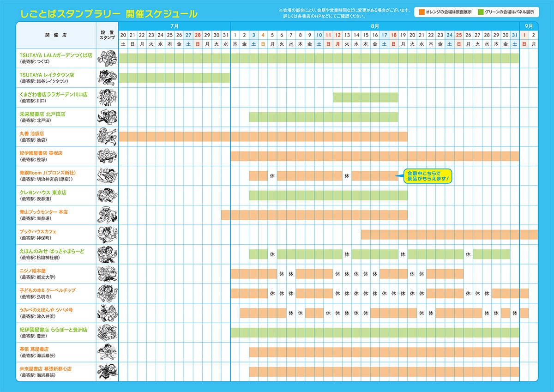Click the station text 最寄駅:松陰神社前
Image resolution: width=554 pixels, height=392 pixels.
(x=39, y=258)
